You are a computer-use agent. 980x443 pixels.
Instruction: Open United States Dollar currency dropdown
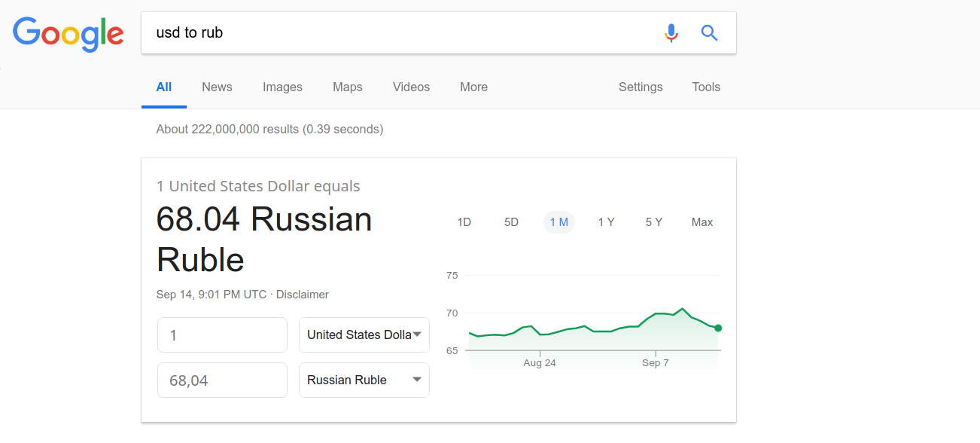pyautogui.click(x=364, y=335)
